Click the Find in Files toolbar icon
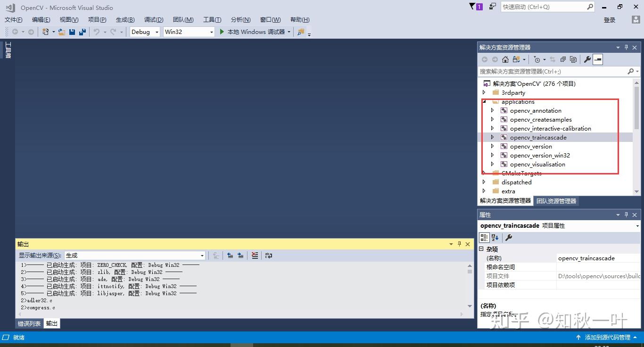644x347 pixels. click(x=300, y=32)
